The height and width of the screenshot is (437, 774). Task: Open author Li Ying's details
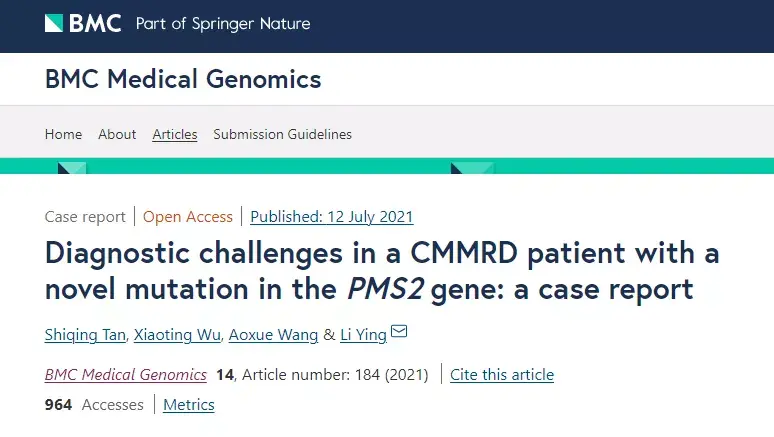[x=363, y=335]
